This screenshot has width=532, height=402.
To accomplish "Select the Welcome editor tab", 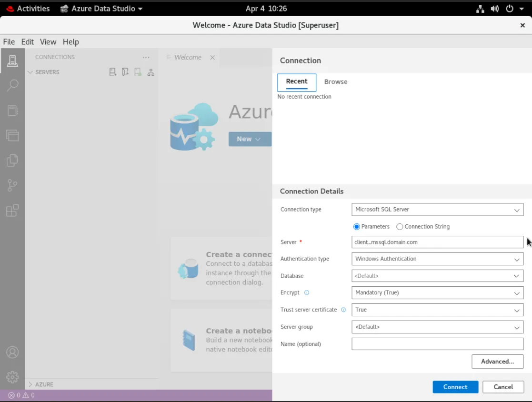I will [188, 57].
